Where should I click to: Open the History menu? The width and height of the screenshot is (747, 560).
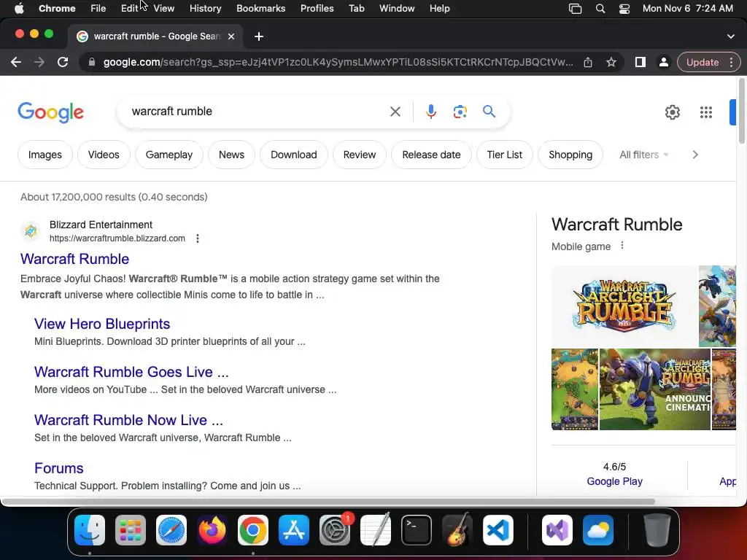click(x=205, y=9)
